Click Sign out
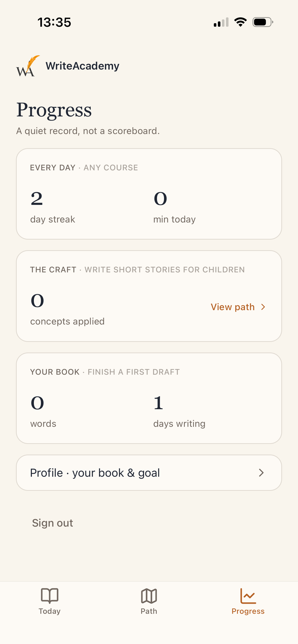Viewport: 298px width, 644px height. [52, 523]
